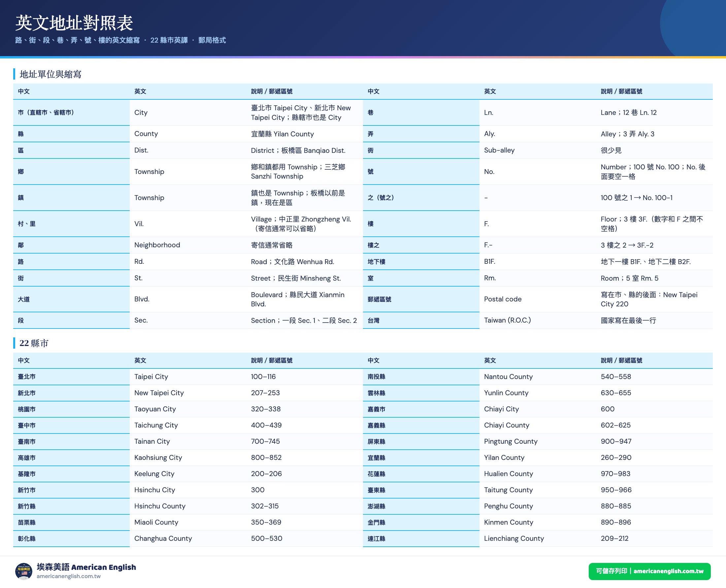Click the Rd. abbreviation cell
The height and width of the screenshot is (588, 726).
(x=188, y=261)
